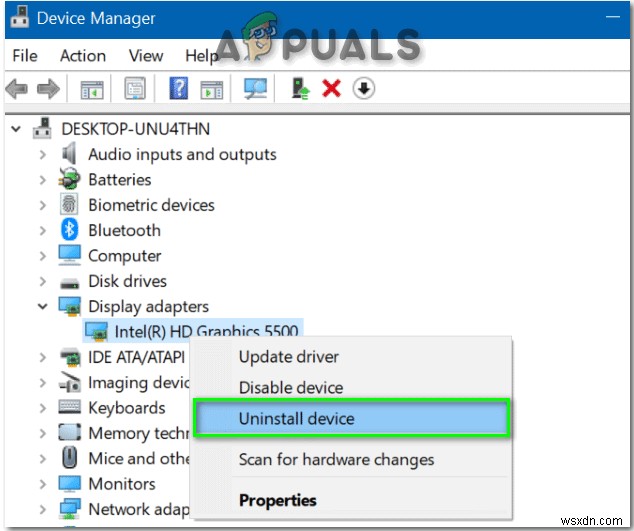Click the Mice and other devices mouse icon
This screenshot has height=531, width=634.
(x=70, y=458)
